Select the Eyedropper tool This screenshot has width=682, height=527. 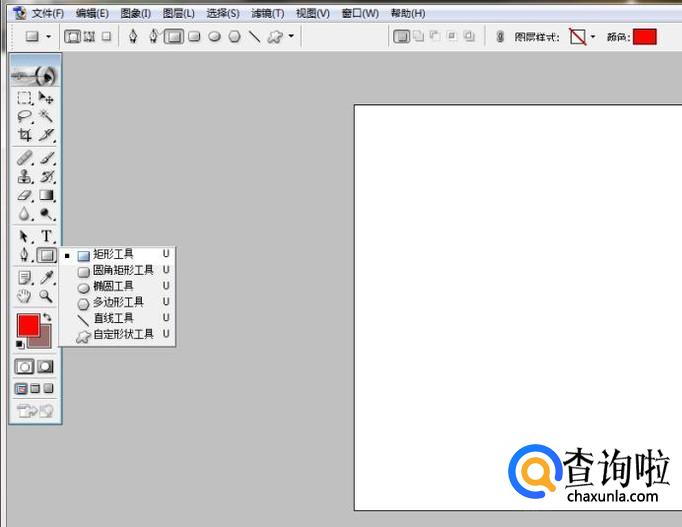pyautogui.click(x=46, y=277)
